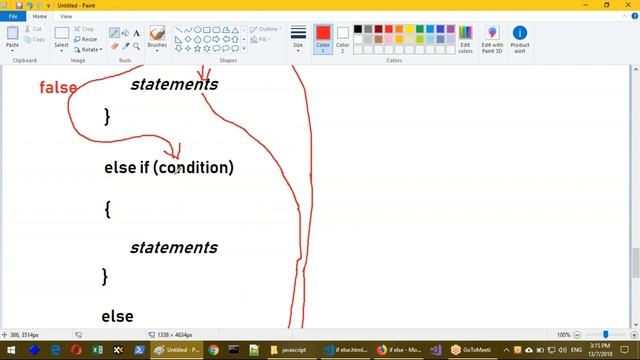
Task: Pick the purple color swatch
Action: 451,29
